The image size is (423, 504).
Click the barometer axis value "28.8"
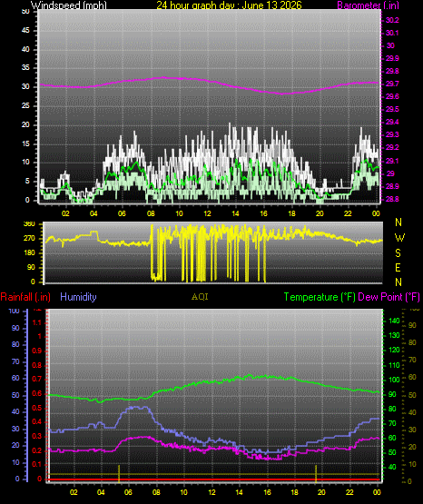tap(392, 199)
